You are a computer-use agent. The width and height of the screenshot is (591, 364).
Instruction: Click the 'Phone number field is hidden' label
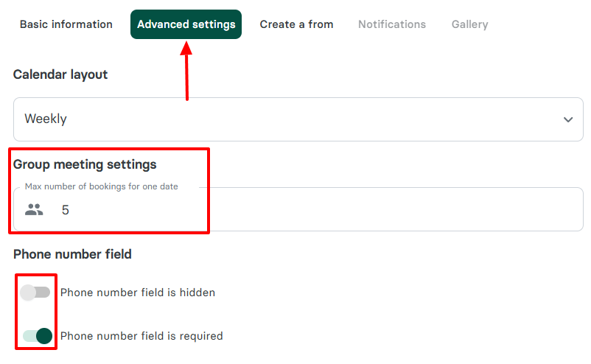[138, 293]
